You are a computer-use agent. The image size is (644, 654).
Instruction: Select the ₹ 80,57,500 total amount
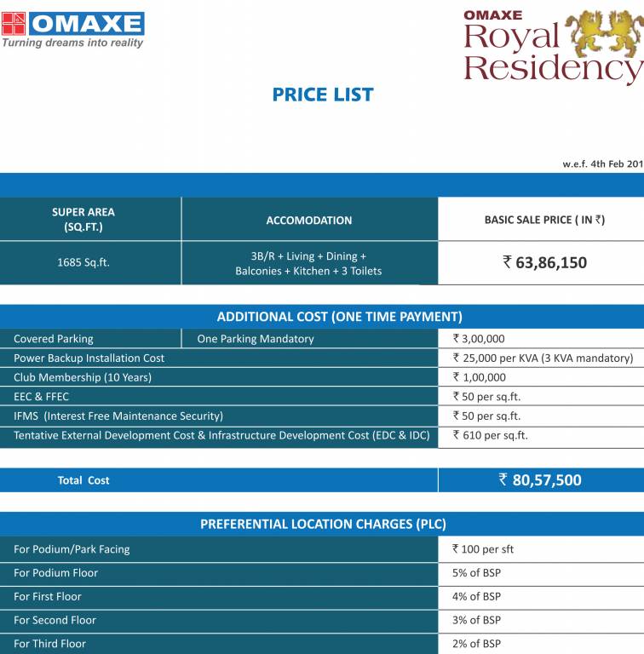coord(540,480)
